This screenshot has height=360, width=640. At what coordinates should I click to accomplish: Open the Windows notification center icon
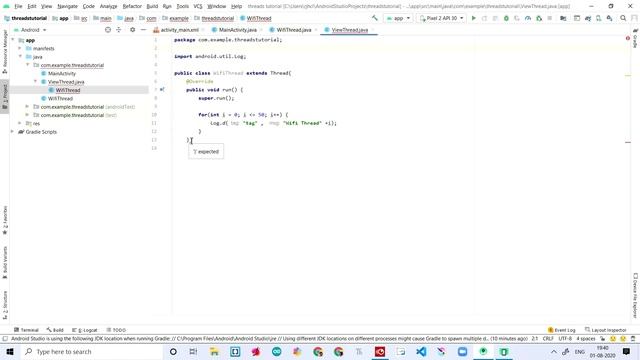tap(626, 351)
